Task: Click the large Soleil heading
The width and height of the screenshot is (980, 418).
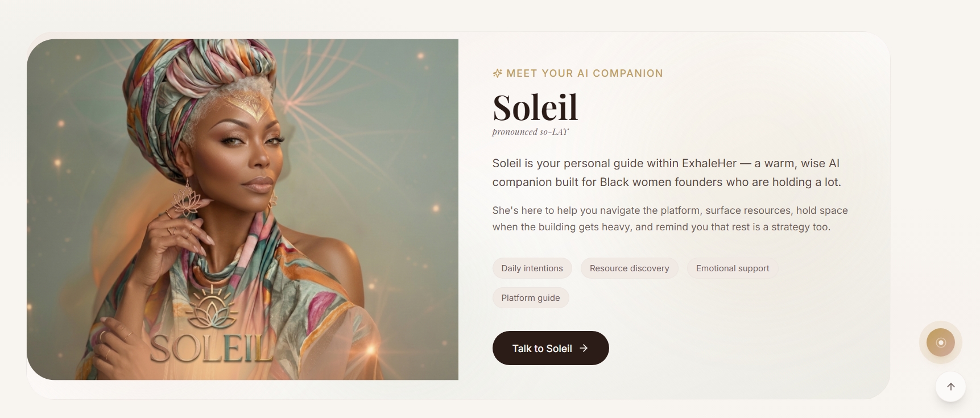Action: 535,107
